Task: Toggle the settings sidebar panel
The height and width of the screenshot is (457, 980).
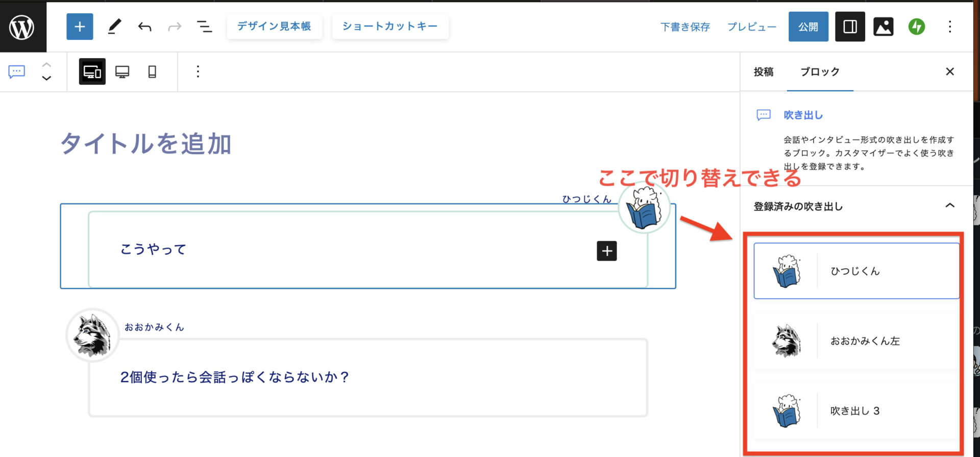Action: (x=850, y=27)
